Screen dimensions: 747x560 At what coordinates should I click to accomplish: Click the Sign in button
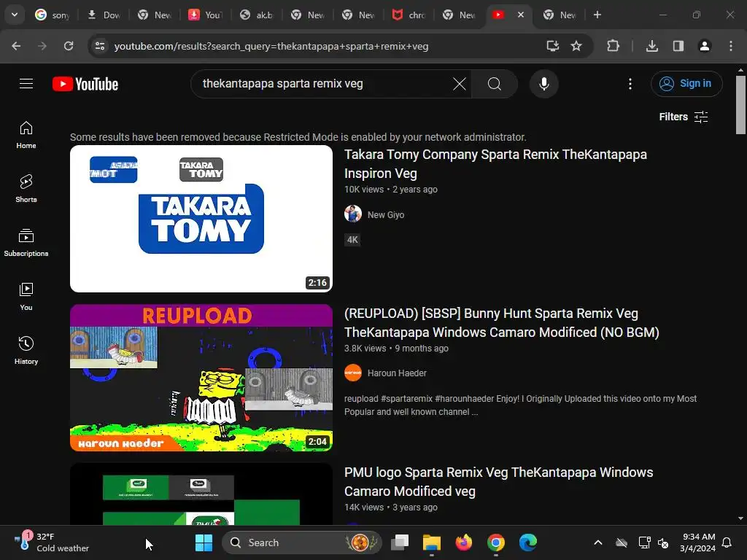686,84
